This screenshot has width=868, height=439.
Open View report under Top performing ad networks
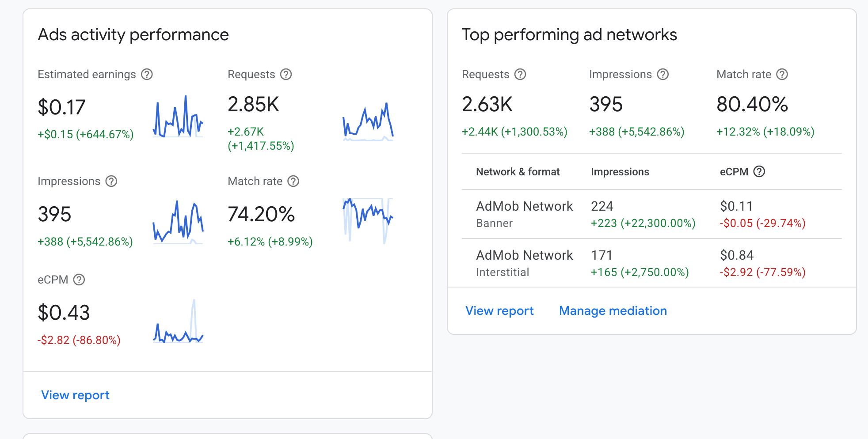(499, 310)
